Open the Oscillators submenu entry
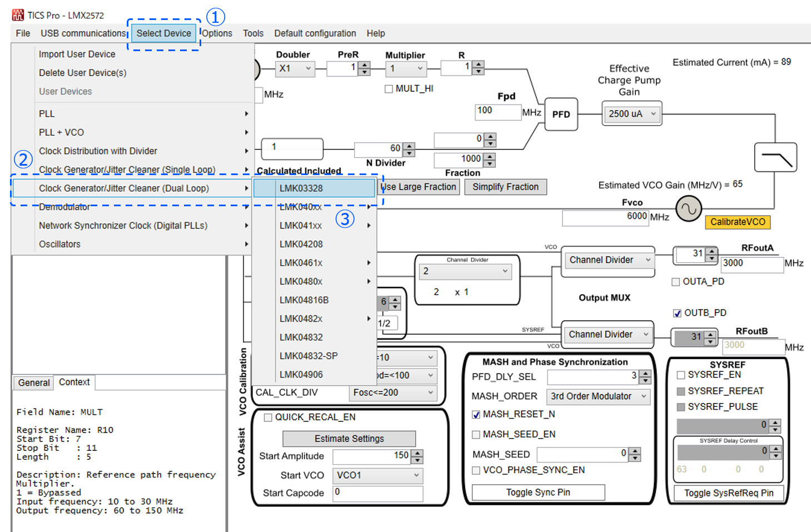Screen dimensions: 811x532 [59, 244]
